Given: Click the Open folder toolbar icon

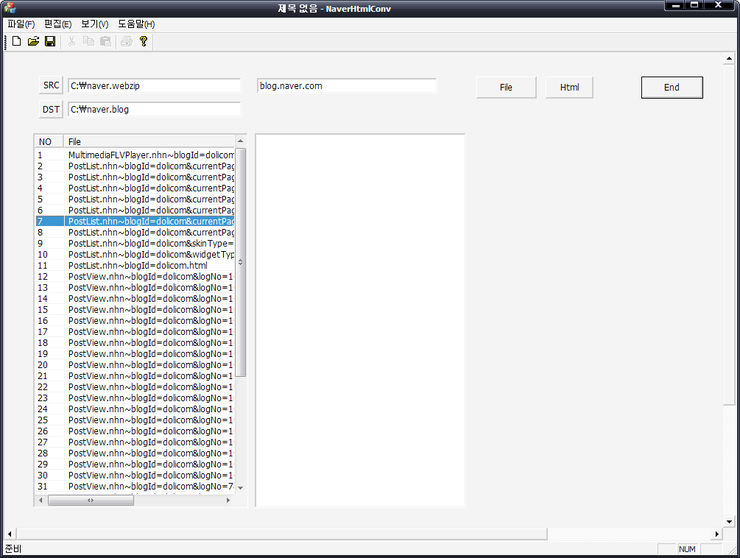Looking at the screenshot, I should [33, 42].
